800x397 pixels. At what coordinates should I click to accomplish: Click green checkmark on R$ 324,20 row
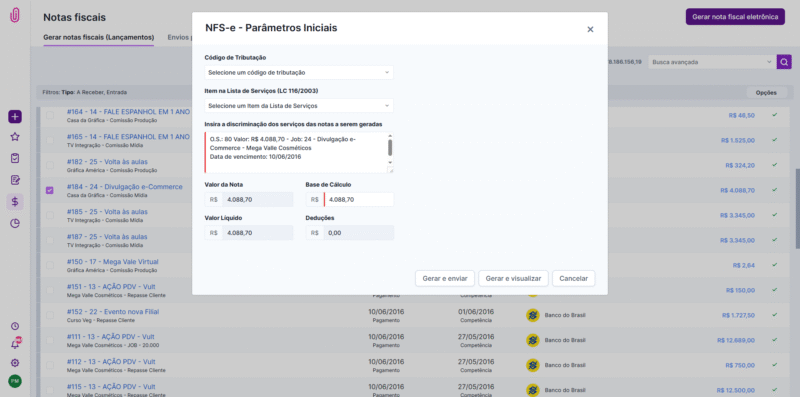tap(774, 165)
